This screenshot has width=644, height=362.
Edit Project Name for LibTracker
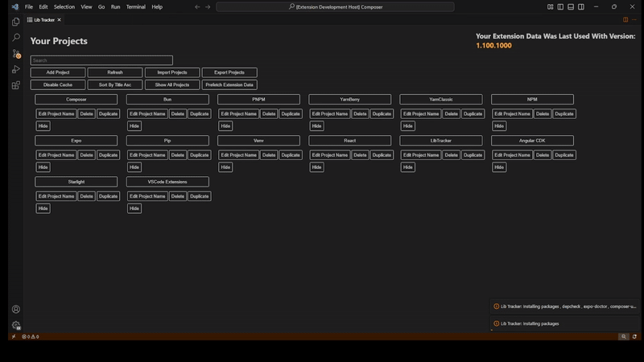pyautogui.click(x=421, y=155)
